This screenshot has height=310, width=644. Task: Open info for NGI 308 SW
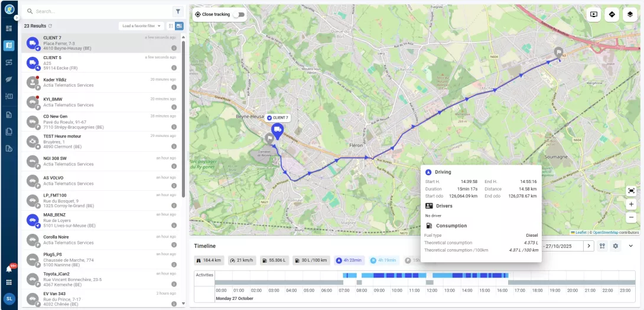(174, 167)
